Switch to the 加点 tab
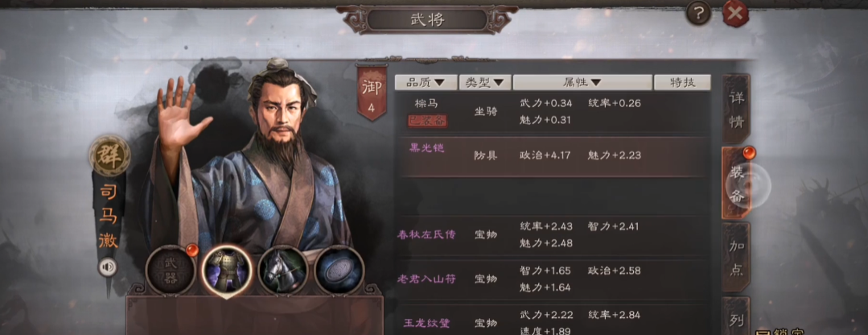The height and width of the screenshot is (335, 868). click(736, 258)
